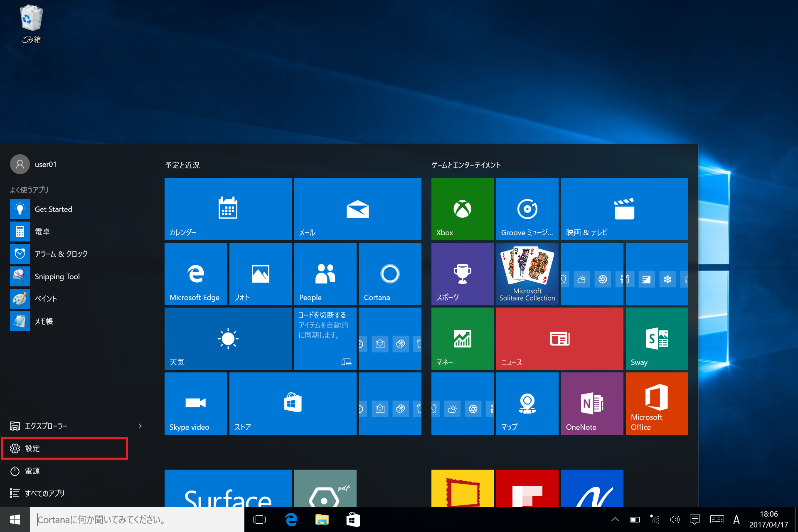Image resolution: width=798 pixels, height=532 pixels.
Task: Launch Snipping Tool from the list
Action: click(x=75, y=276)
